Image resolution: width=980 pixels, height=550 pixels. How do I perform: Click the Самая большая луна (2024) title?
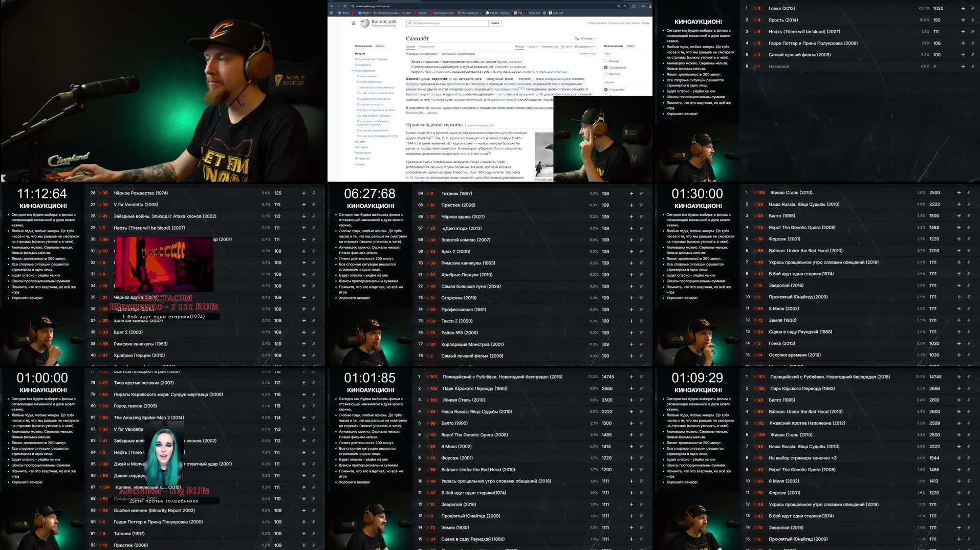tap(471, 286)
